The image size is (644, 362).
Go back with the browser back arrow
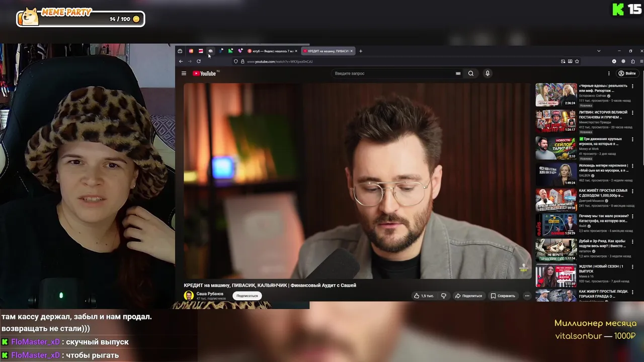pyautogui.click(x=181, y=61)
